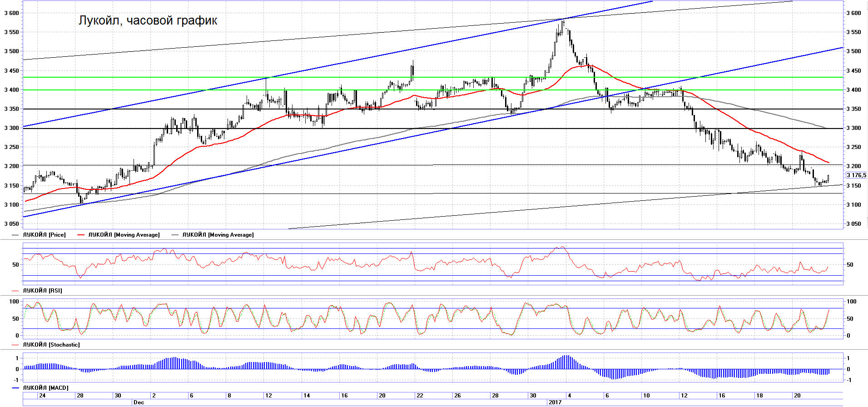Click the '2017' year label on the timeline
This screenshot has height=407, width=868.
(x=555, y=402)
